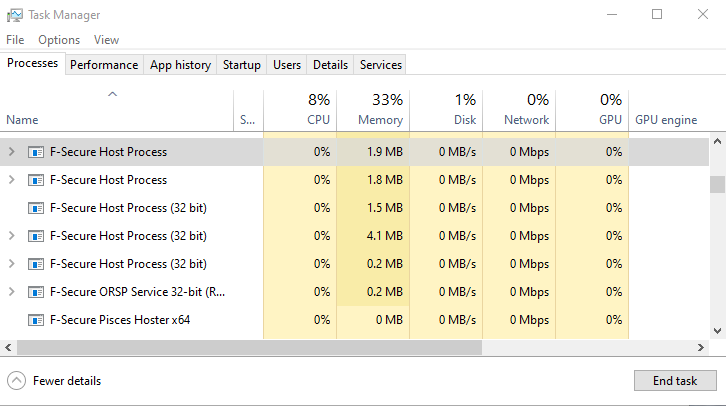Click the icon of the unexpandable F-Secure Host Process (32 bit)
This screenshot has height=406, width=726.
point(36,208)
